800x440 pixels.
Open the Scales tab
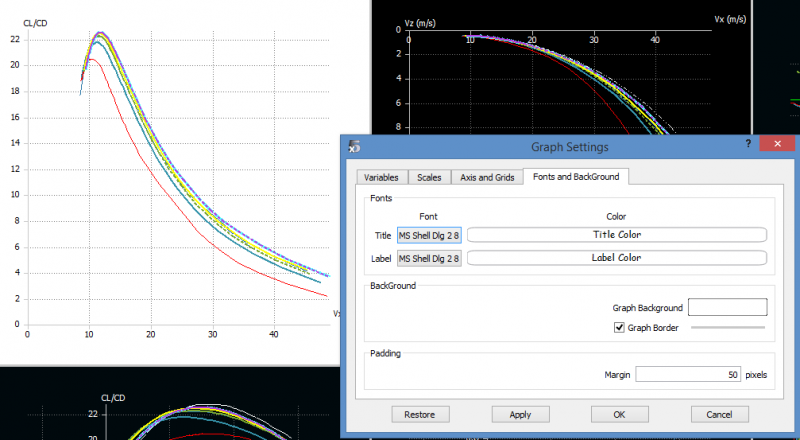tap(428, 177)
